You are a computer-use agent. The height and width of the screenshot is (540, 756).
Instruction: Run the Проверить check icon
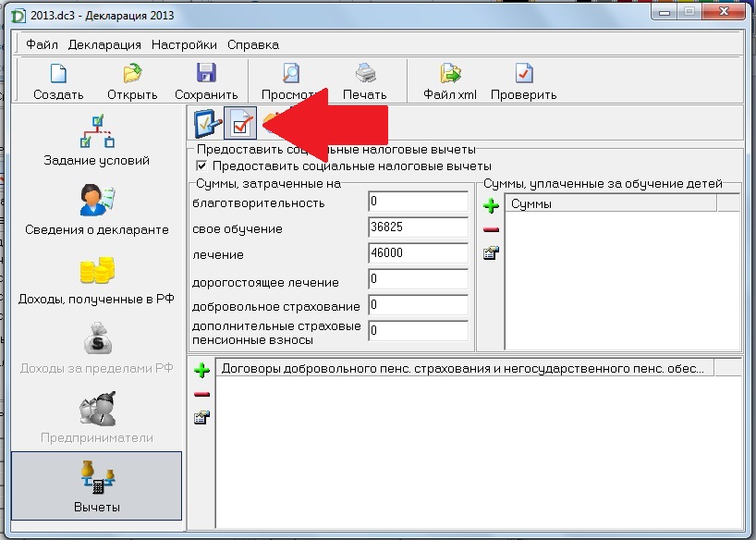[524, 74]
